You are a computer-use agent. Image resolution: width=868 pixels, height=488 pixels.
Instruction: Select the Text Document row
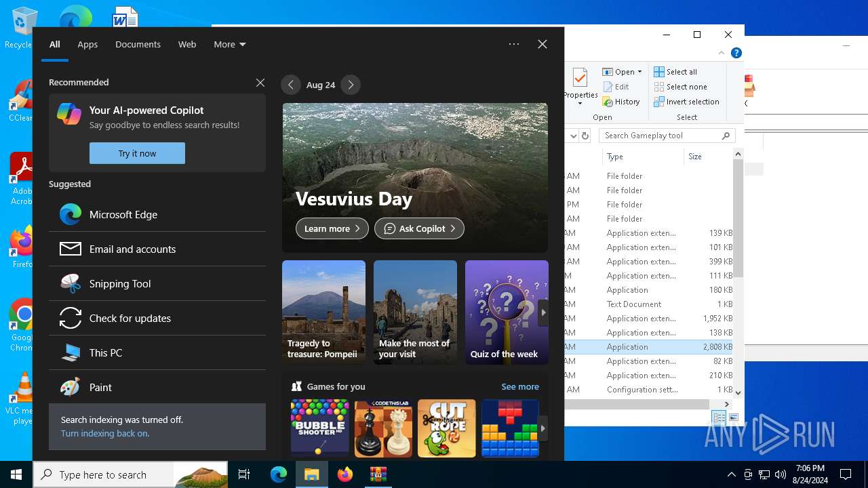[649, 304]
